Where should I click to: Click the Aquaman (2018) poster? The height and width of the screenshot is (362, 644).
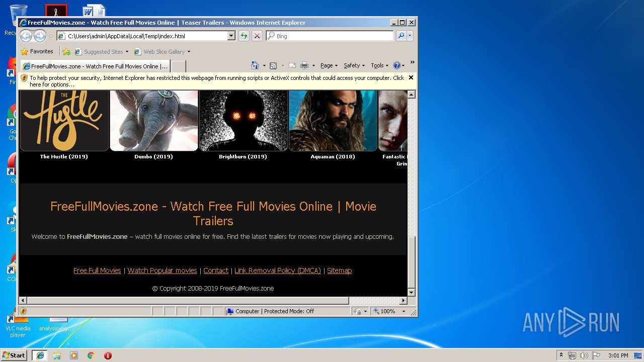333,121
